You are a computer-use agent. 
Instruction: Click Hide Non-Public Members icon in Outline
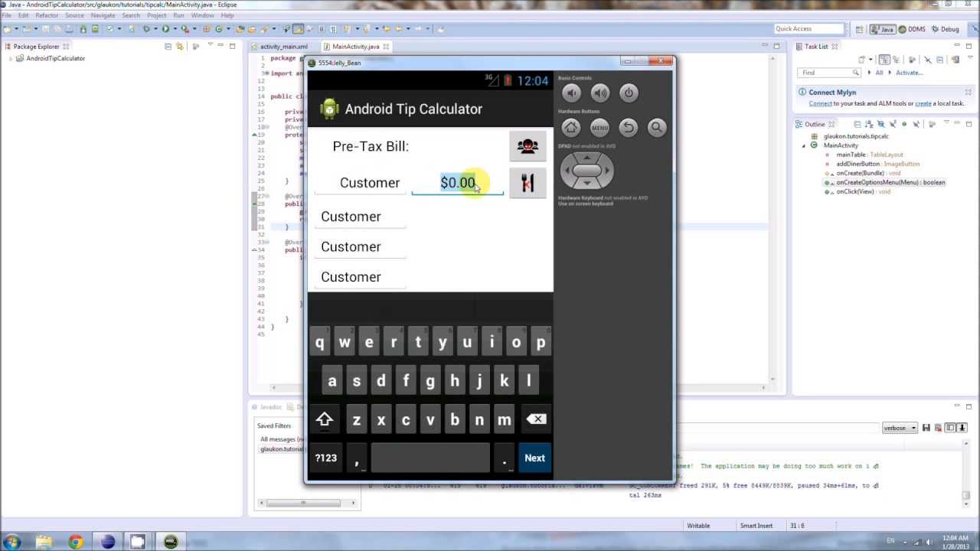pyautogui.click(x=904, y=124)
